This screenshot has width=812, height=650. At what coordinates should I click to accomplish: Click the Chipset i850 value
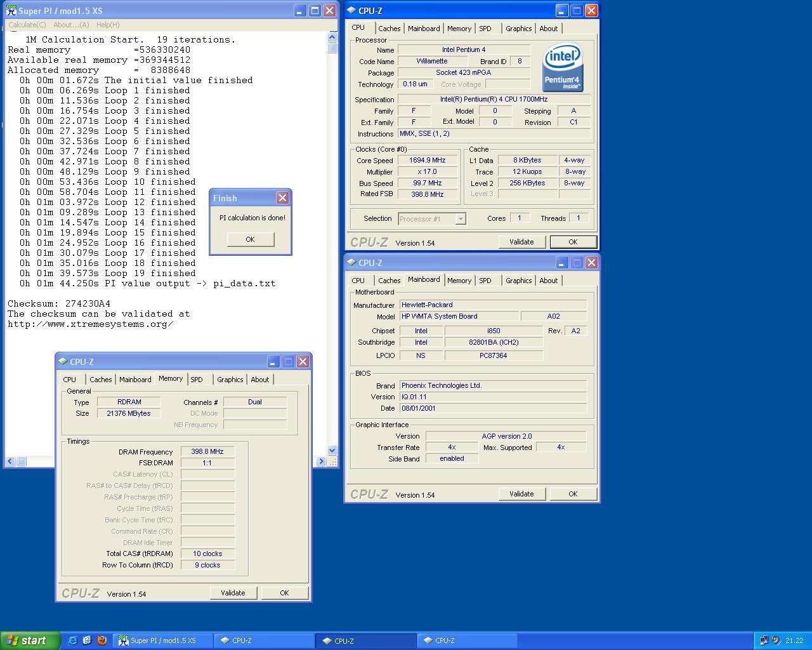[x=494, y=331]
